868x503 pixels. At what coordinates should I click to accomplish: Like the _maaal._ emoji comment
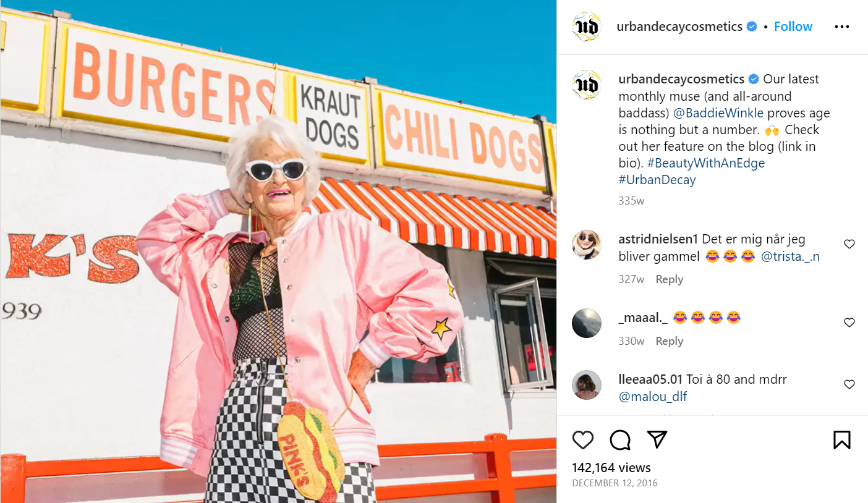(849, 323)
